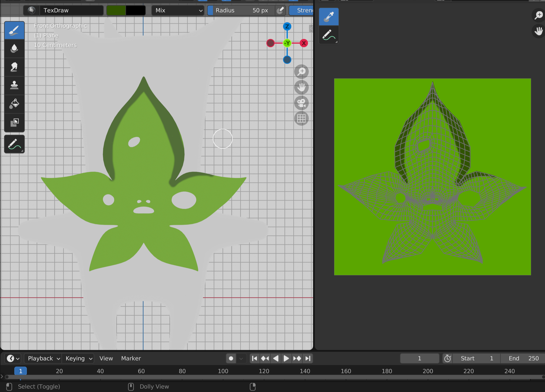Toggle radius pen pressure sensitivity
Image resolution: width=545 pixels, height=392 pixels.
pos(280,10)
